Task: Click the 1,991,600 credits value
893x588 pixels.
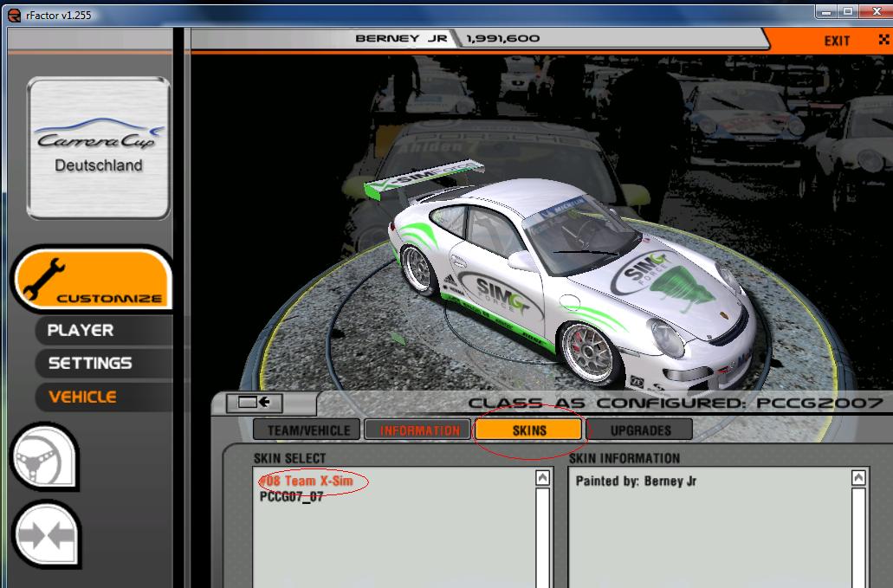Action: pyautogui.click(x=502, y=38)
